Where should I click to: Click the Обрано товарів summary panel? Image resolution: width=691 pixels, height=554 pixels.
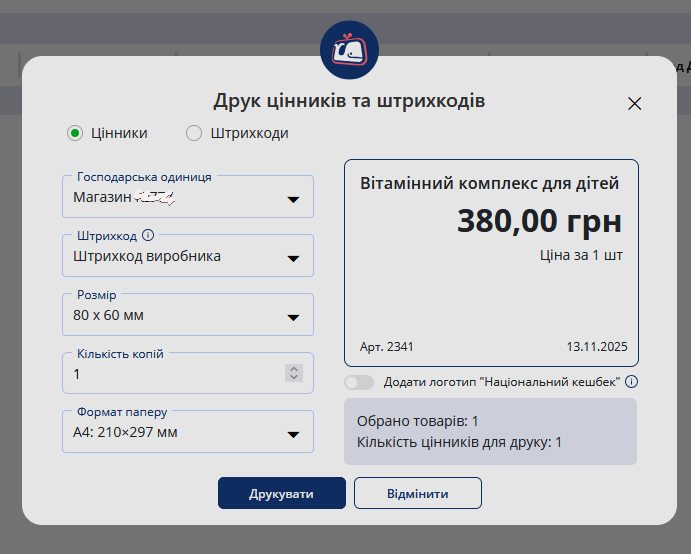pyautogui.click(x=490, y=432)
